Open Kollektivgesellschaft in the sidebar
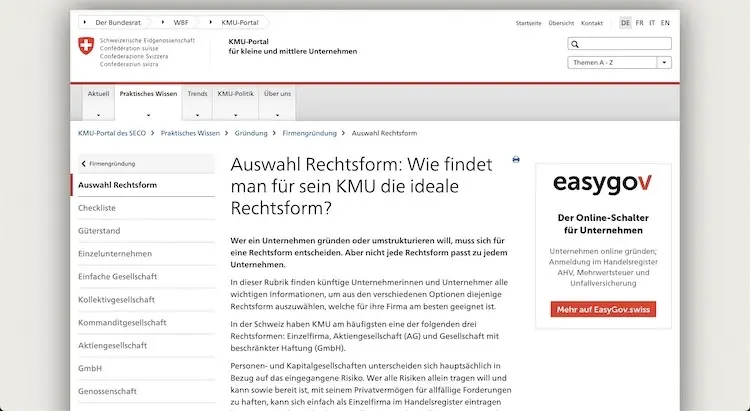The image size is (750, 411). (x=116, y=300)
